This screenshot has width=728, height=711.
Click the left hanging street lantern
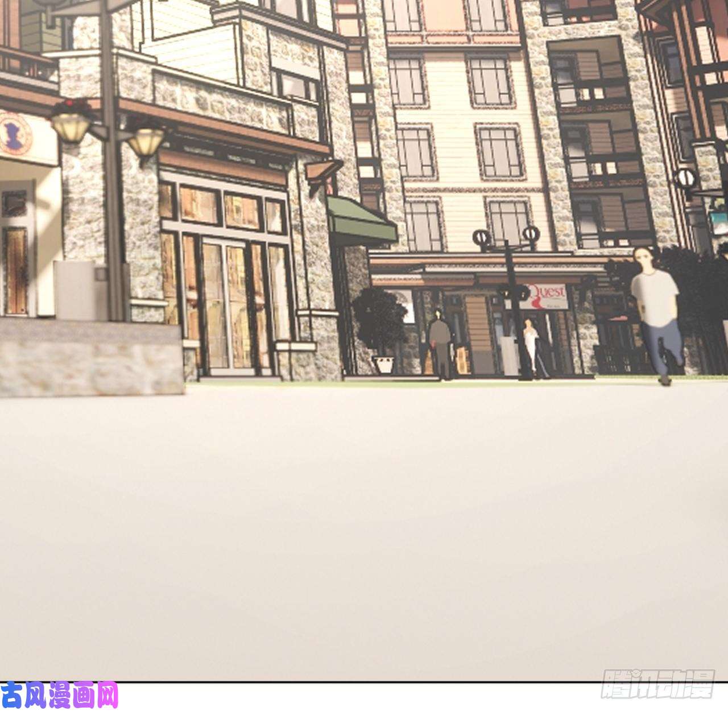[70, 124]
